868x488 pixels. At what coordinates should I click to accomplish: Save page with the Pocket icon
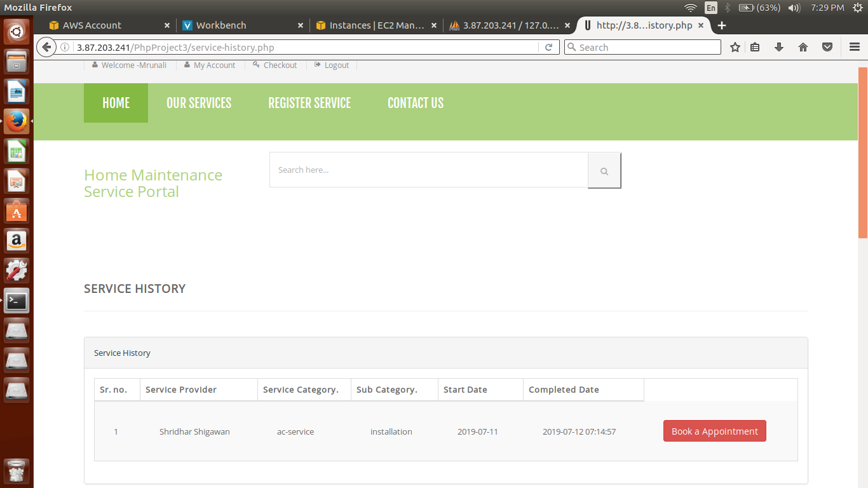[x=827, y=47]
